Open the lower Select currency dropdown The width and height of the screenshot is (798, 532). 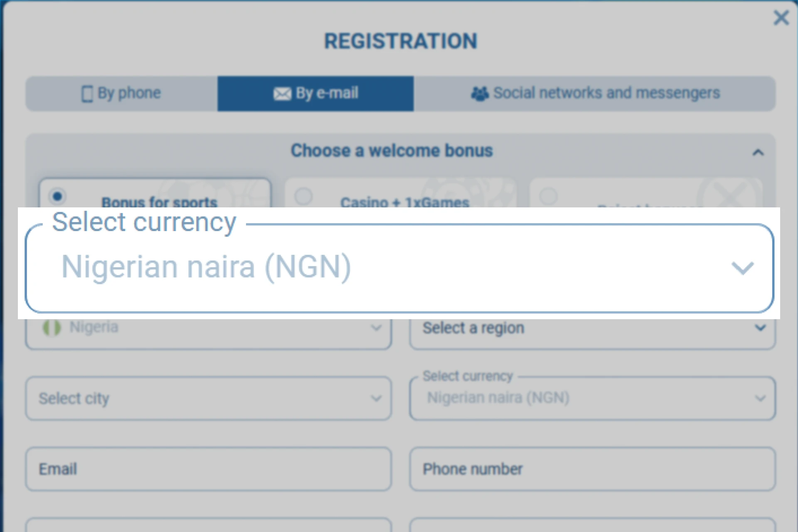pyautogui.click(x=593, y=398)
